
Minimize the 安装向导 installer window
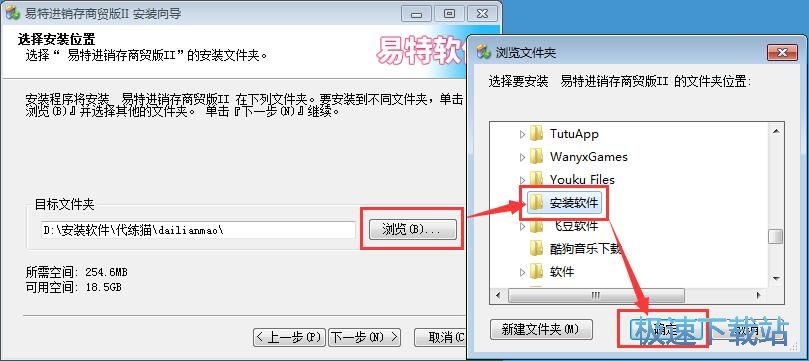(416, 14)
